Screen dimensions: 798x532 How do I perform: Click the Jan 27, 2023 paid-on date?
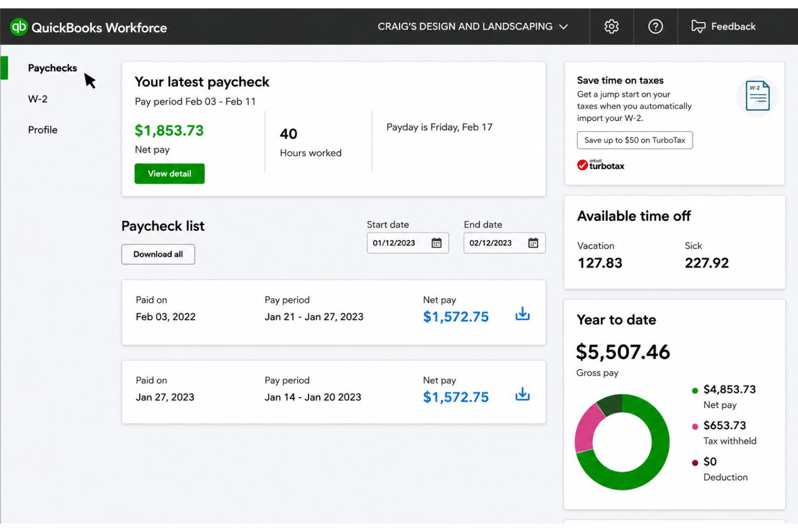(x=165, y=397)
